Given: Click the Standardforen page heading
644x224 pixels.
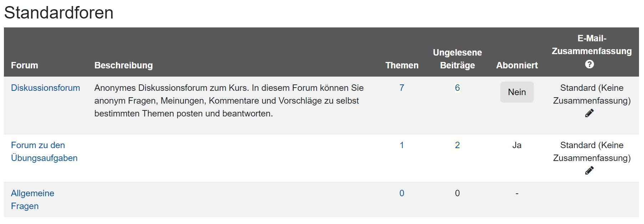Looking at the screenshot, I should click(58, 13).
